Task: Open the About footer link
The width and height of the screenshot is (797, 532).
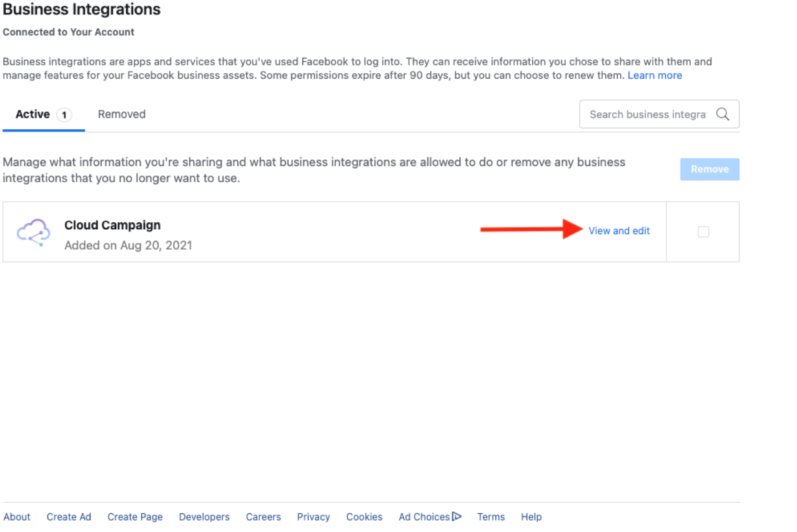Action: point(17,517)
